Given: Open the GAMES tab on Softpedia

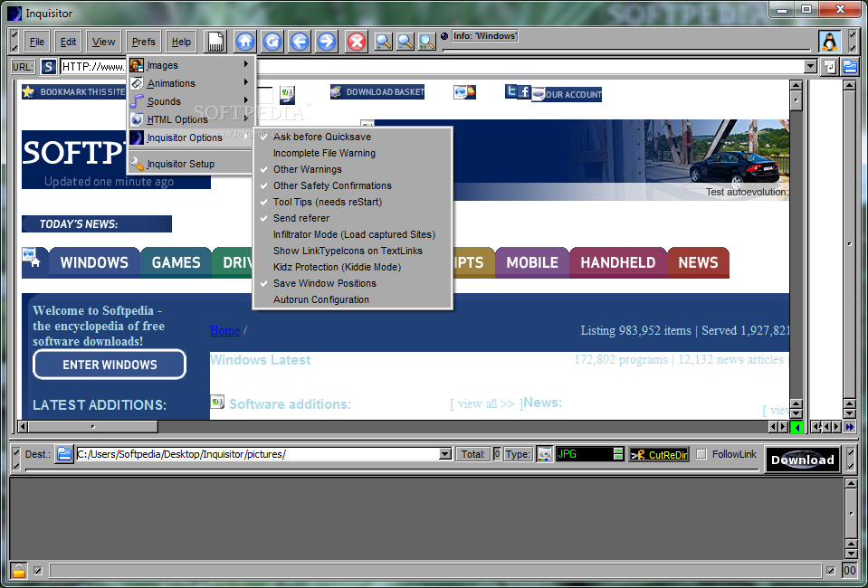Looking at the screenshot, I should click(176, 262).
